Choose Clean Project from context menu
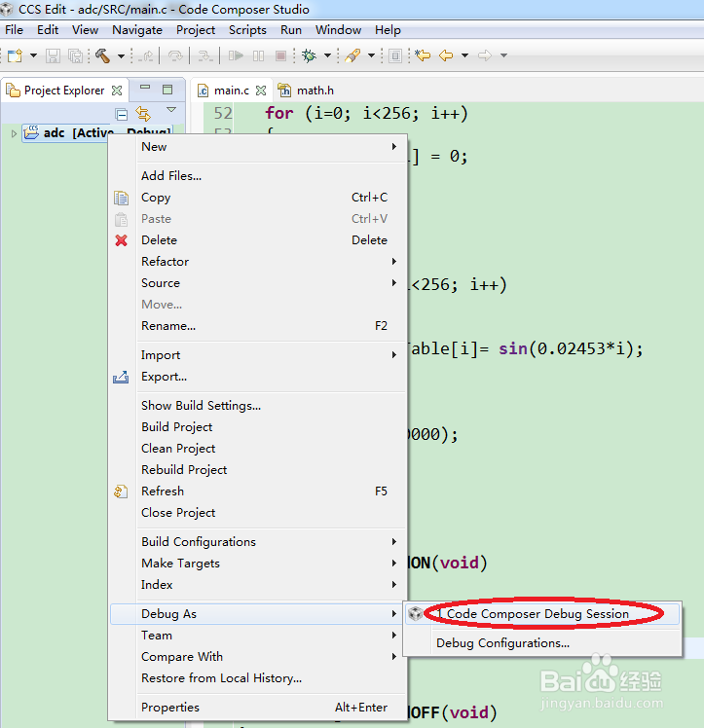The image size is (704, 728). [258, 448]
